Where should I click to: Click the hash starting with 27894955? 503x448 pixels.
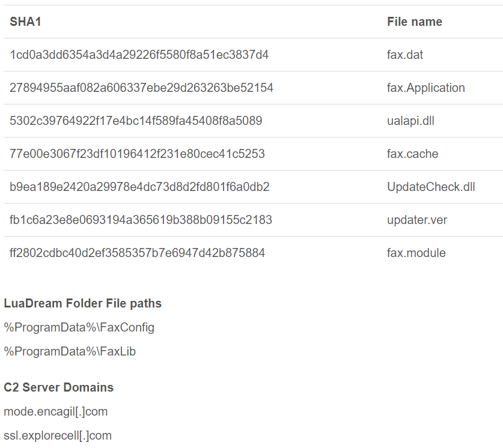click(141, 88)
